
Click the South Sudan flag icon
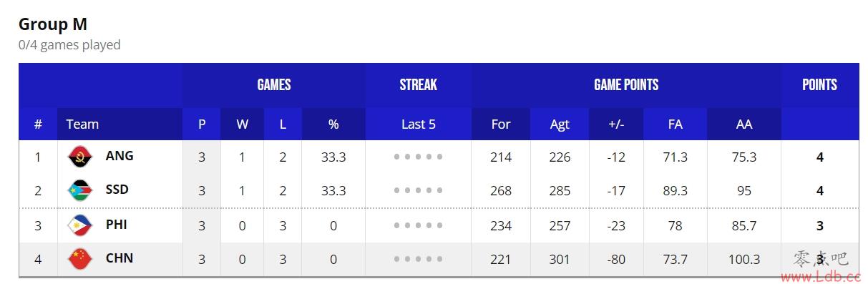coord(80,190)
